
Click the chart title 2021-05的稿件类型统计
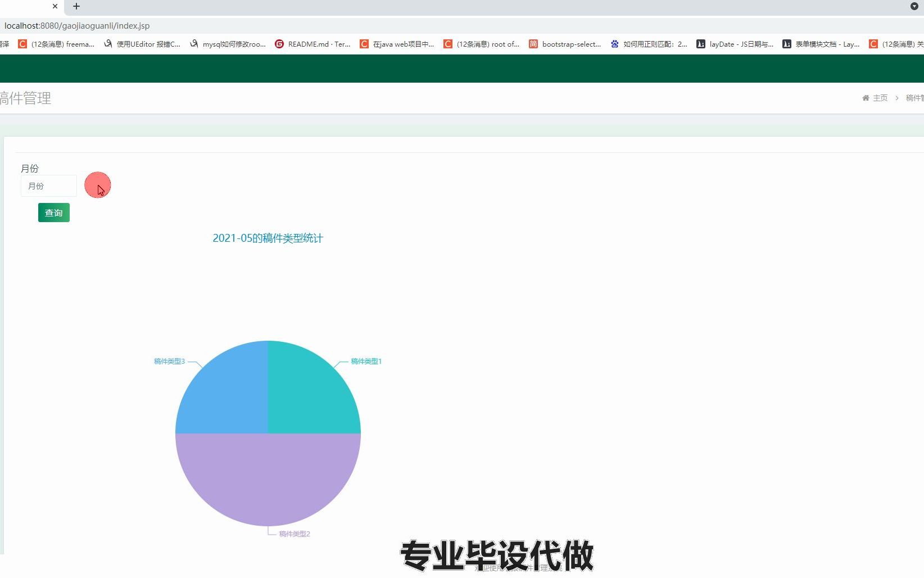[268, 238]
